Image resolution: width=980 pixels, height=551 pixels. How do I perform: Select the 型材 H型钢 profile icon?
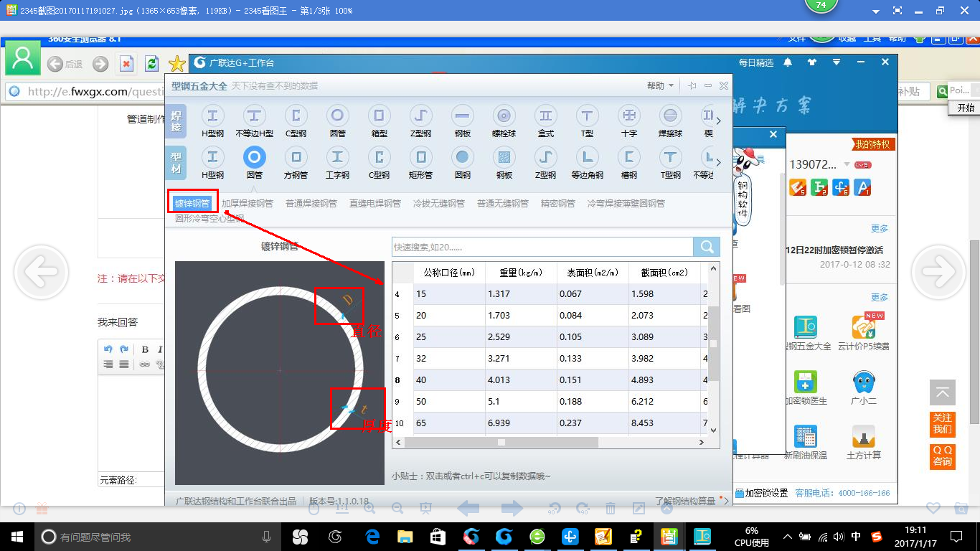click(x=213, y=157)
